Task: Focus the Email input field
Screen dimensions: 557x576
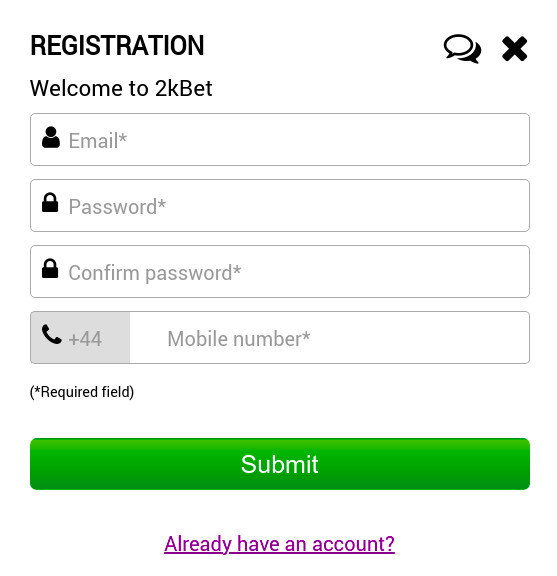Action: 280,140
